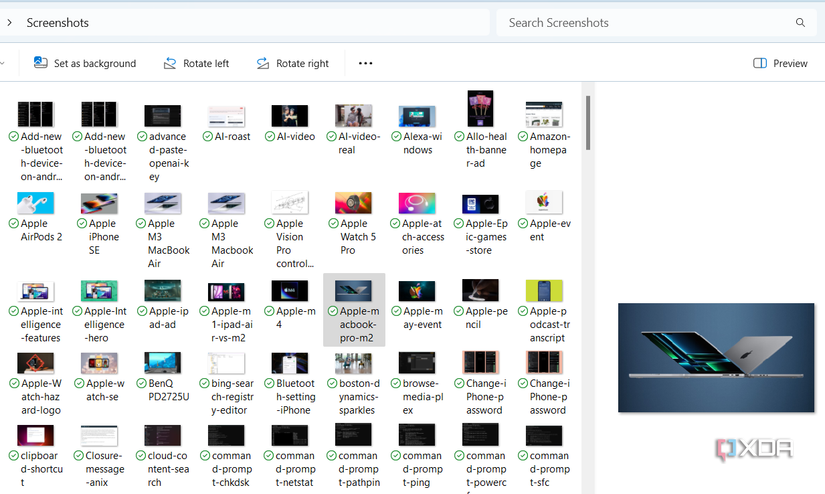Screen dimensions: 825x494
Task: Click the Rotate left icon
Action: tap(170, 63)
